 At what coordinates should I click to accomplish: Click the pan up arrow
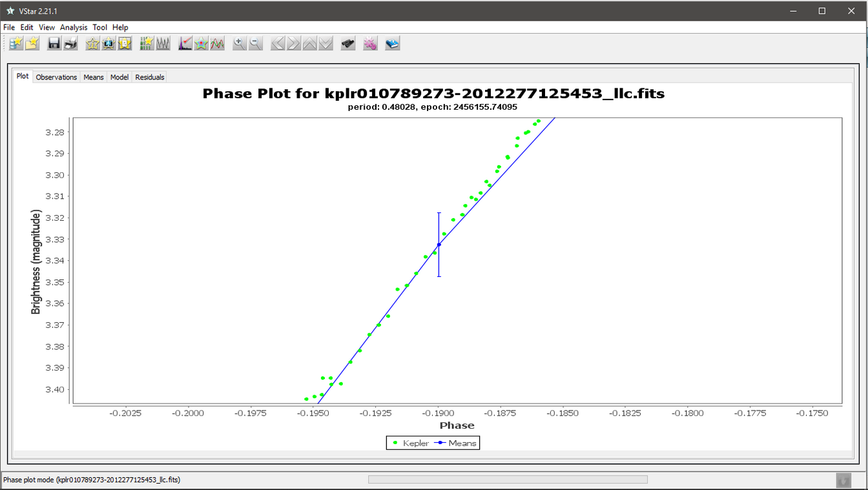310,43
